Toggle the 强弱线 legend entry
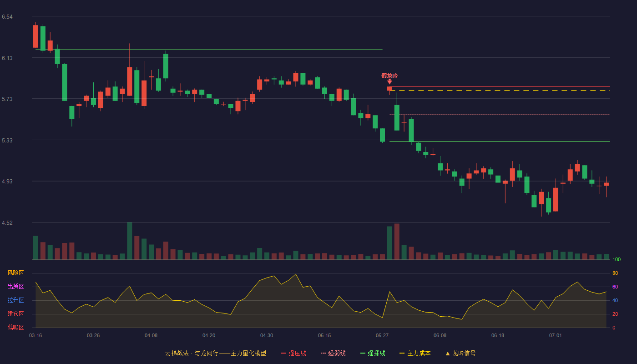637x364 pixels. tap(333, 353)
